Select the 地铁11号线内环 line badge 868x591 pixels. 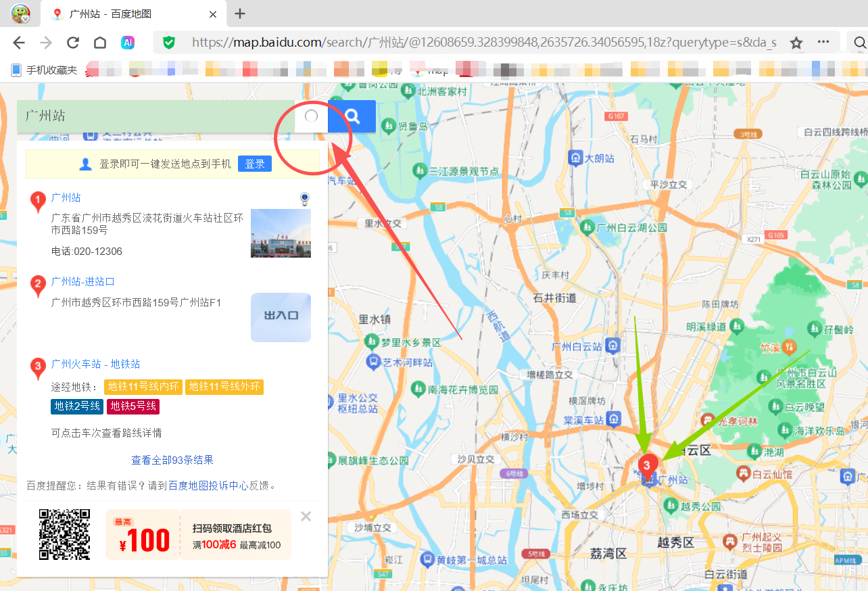tap(143, 387)
